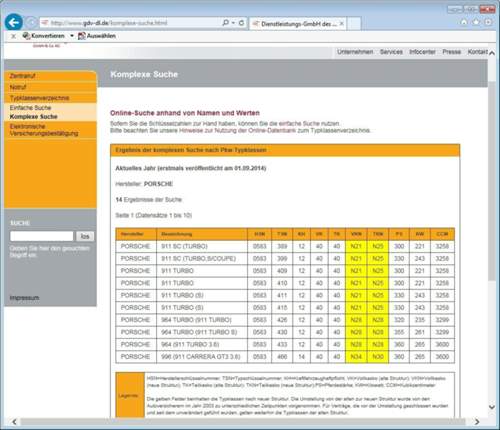Open Elektronische Versicherungsbestätigung link
This screenshot has width=500, height=430.
(44, 130)
